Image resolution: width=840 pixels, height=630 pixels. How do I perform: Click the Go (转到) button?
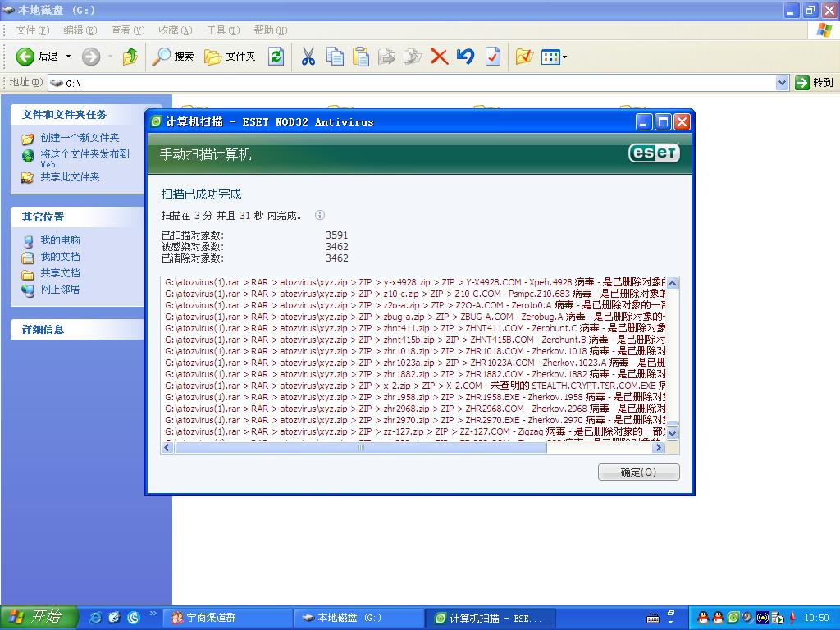(815, 83)
